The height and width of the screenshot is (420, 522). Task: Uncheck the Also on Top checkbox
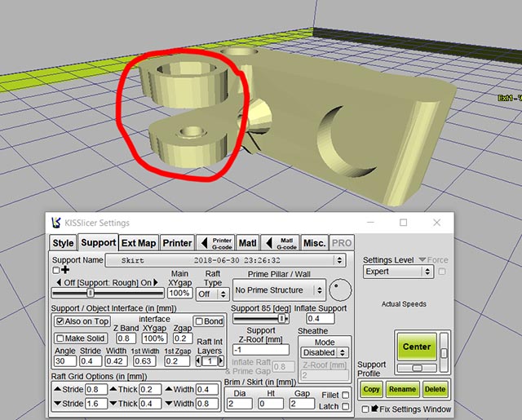coord(60,321)
